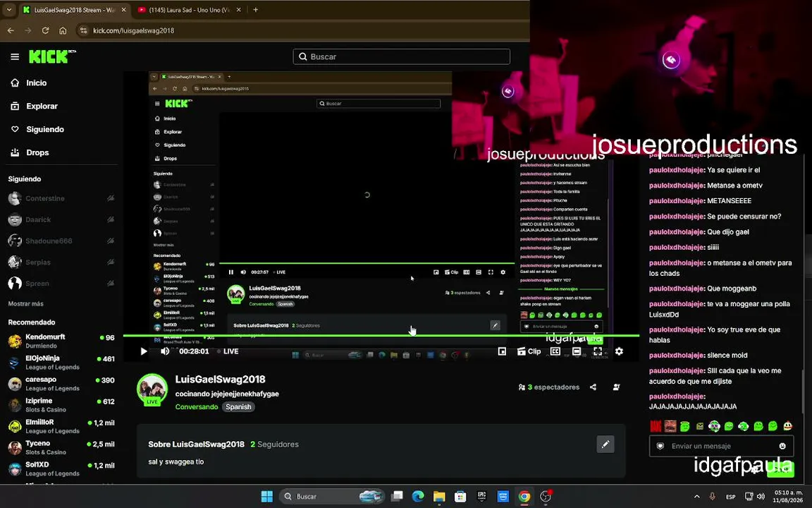Viewport: 812px width, 508px height.
Task: Open the tab search dropdown
Action: (8, 10)
